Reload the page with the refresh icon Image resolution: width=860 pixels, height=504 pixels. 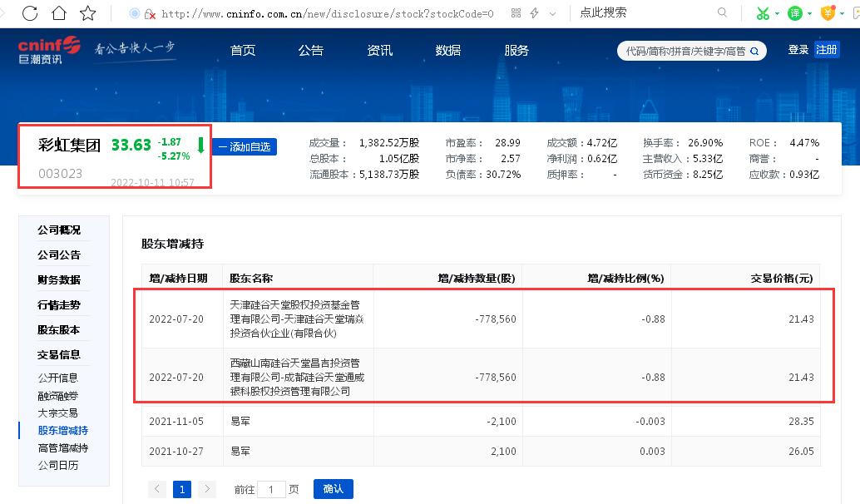coord(30,13)
